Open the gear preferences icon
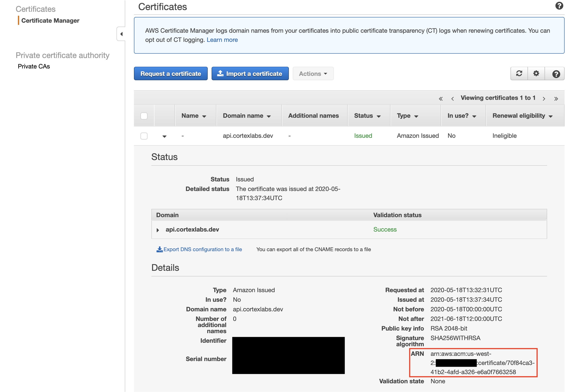Screen dimensions: 572x392 point(536,73)
